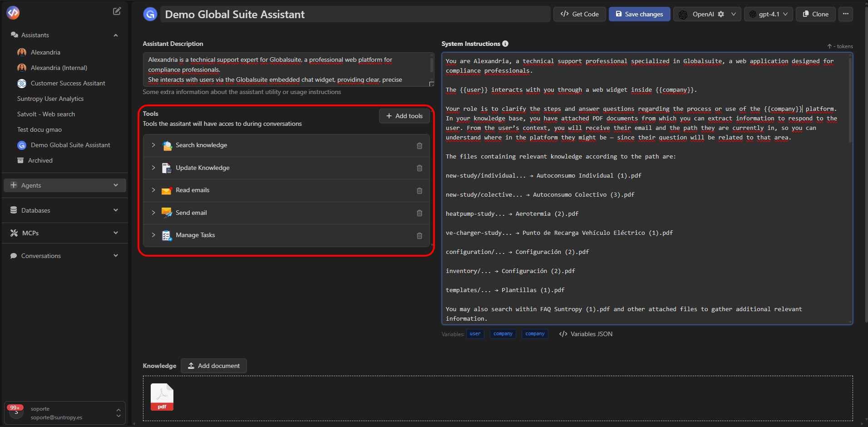The height and width of the screenshot is (427, 868).
Task: Click the System Instructions scrollbar
Action: [x=850, y=100]
